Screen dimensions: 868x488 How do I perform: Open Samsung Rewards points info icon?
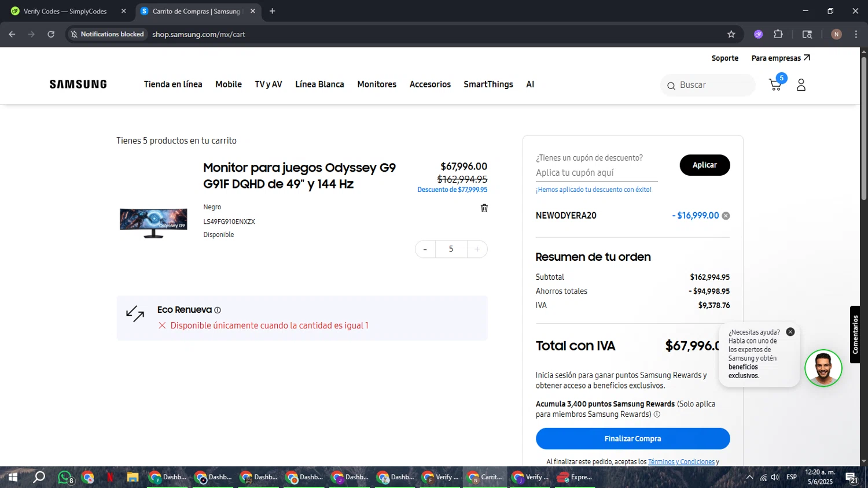pos(657,415)
